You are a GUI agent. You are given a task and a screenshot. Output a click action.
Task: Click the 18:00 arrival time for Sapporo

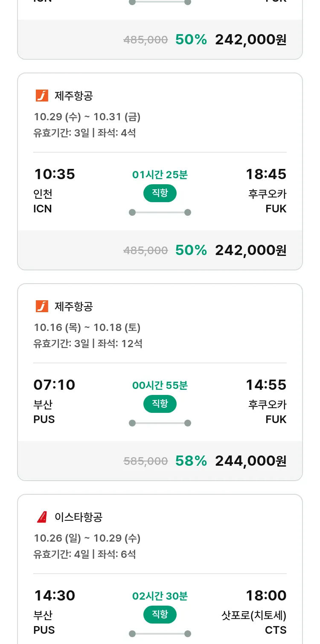pyautogui.click(x=266, y=595)
